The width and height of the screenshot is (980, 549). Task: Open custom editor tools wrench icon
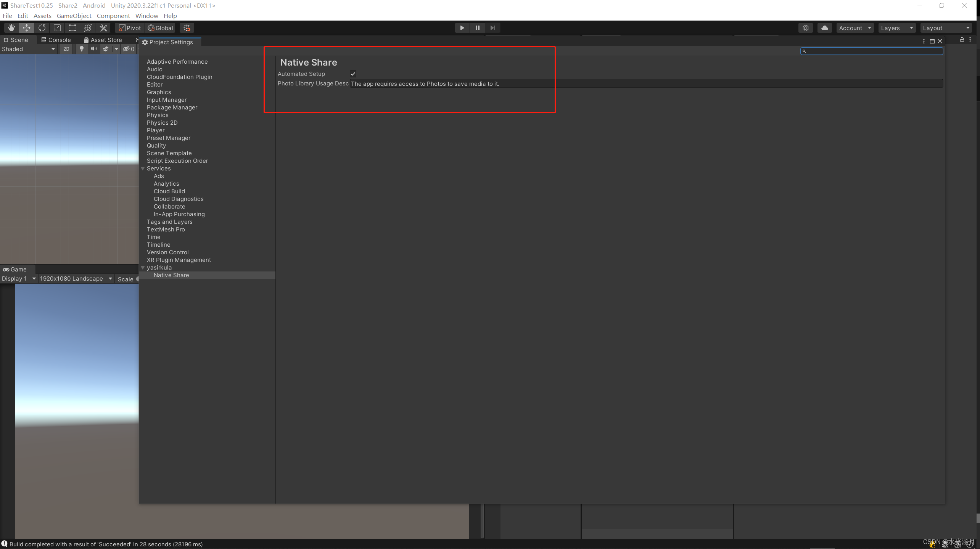[x=103, y=28]
